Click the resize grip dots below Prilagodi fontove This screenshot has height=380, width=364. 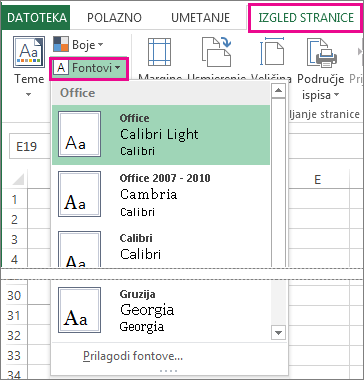[x=168, y=370]
